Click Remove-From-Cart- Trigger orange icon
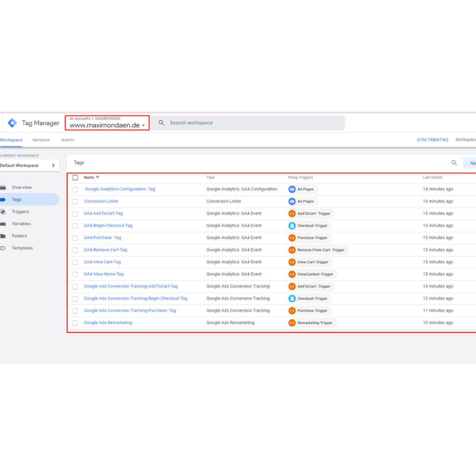Viewport: 476px width, 476px height. coord(292,250)
